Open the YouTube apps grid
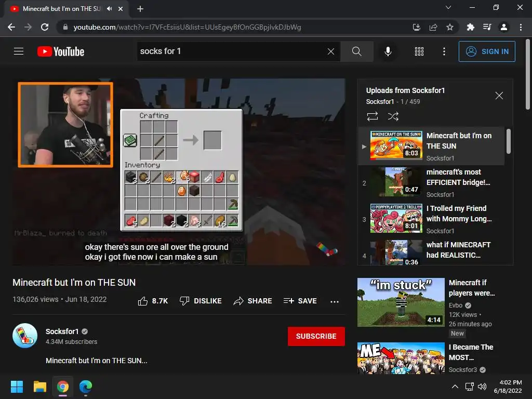The image size is (532, 399). pyautogui.click(x=419, y=51)
